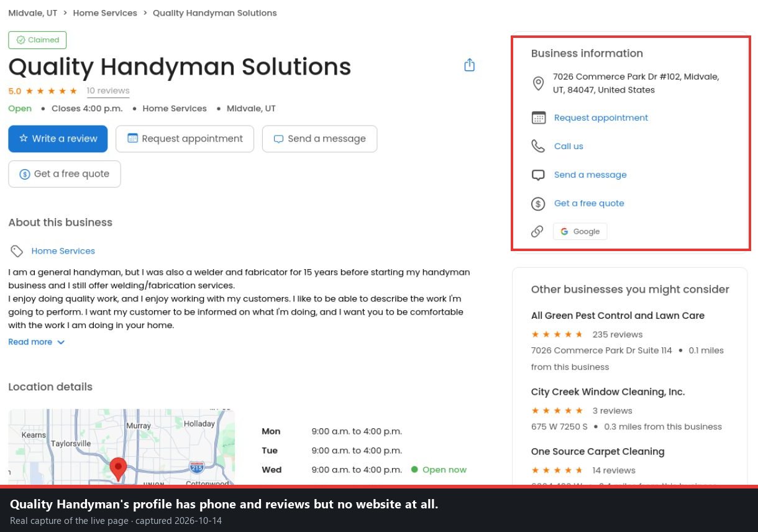Click the Closes 4:00 p.m. text
Viewport: 758px width, 532px height.
pyautogui.click(x=87, y=108)
